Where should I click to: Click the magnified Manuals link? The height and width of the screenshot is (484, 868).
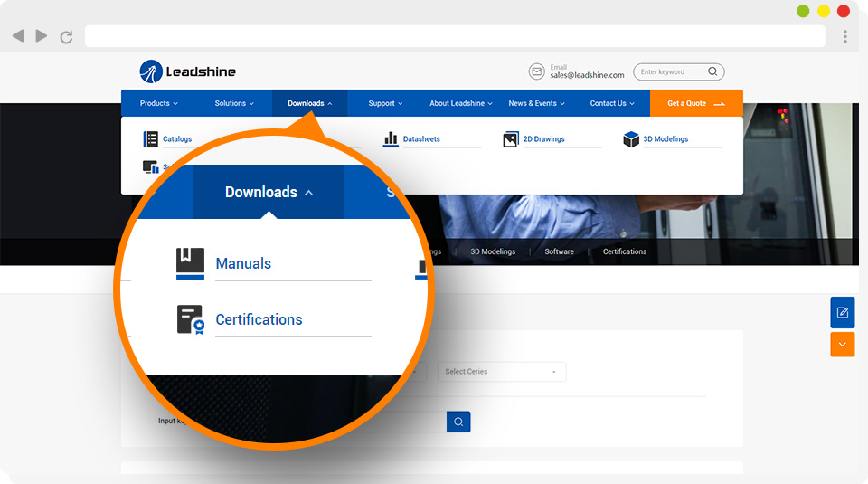(243, 263)
